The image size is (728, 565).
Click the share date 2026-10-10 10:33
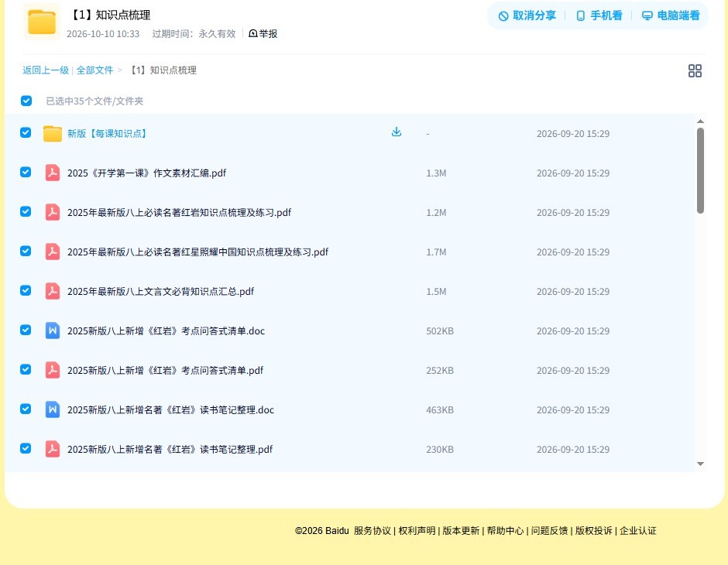103,33
